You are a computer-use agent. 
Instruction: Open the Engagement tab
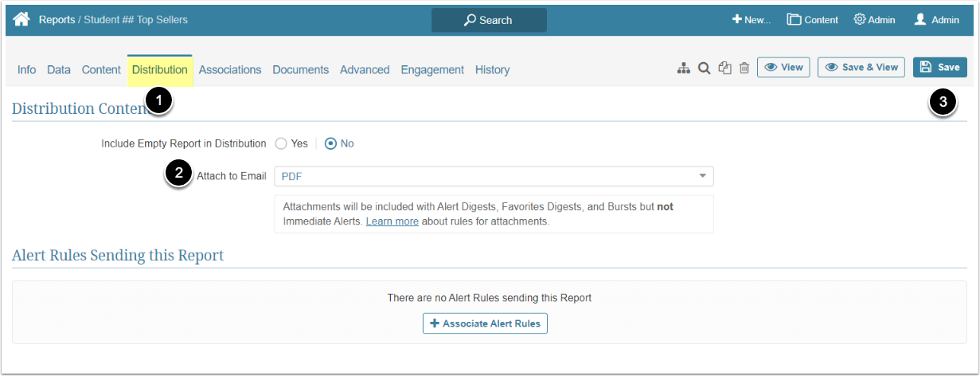pos(432,70)
